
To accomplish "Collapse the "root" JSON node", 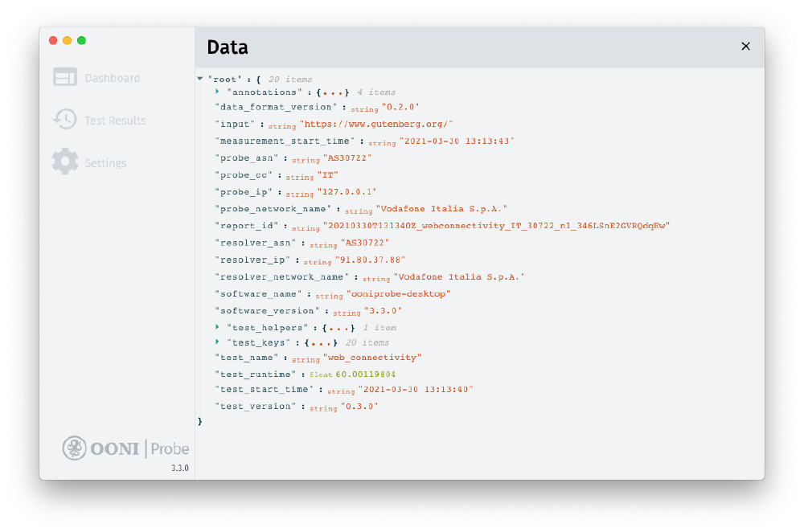I will pyautogui.click(x=200, y=79).
